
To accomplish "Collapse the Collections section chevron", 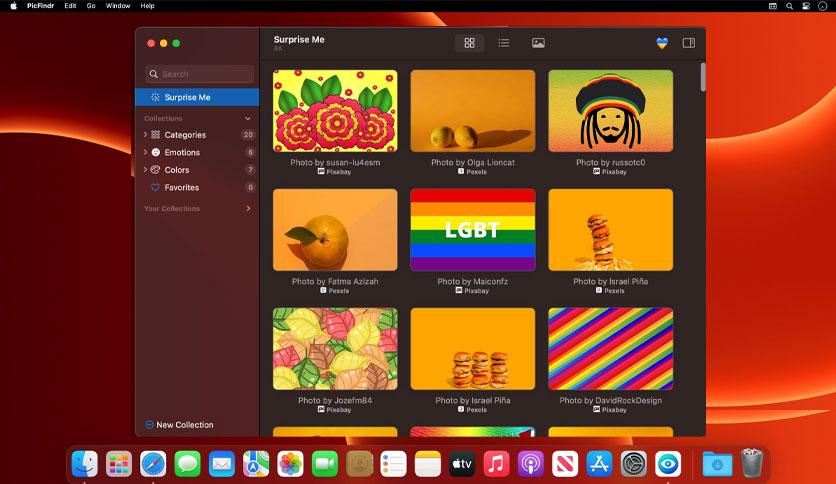I will [248, 118].
